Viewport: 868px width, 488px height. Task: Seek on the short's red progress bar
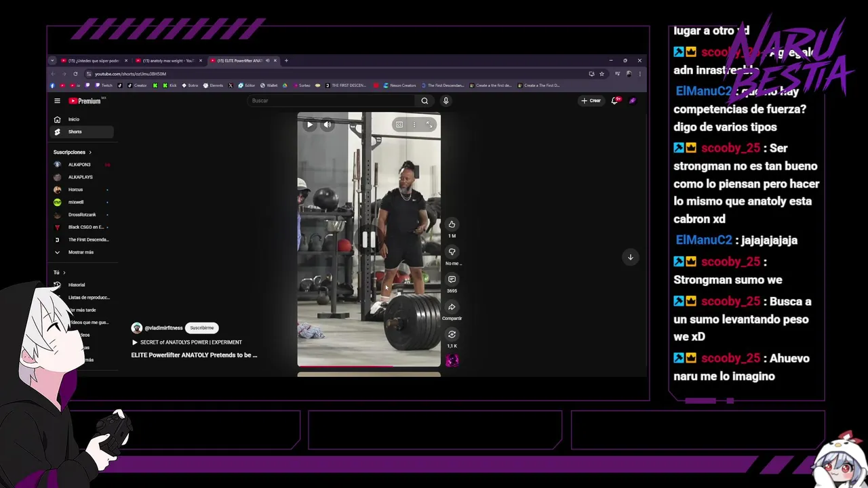coord(369,366)
